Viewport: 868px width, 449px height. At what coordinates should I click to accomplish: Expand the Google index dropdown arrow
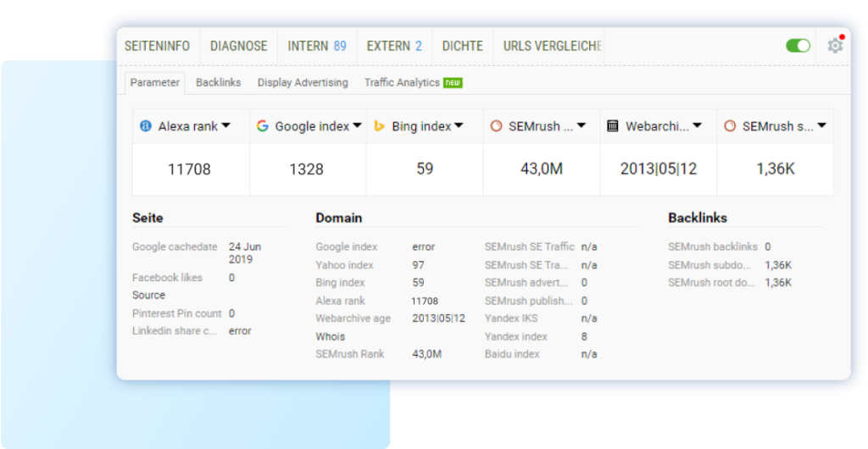pos(357,126)
